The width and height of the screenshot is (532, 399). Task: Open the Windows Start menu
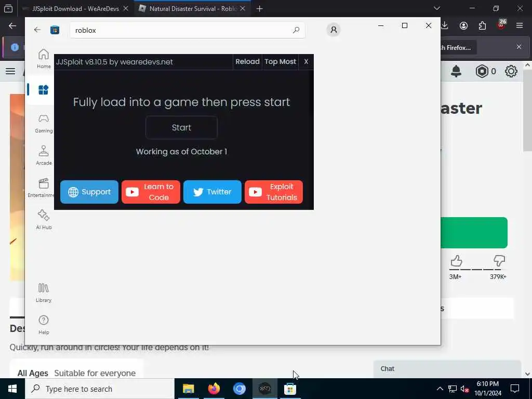pos(12,389)
